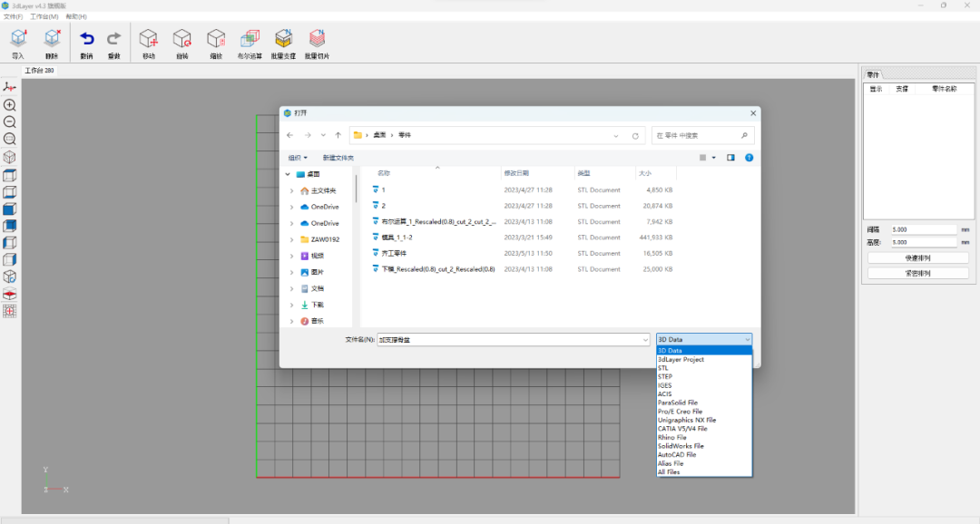
Task: Toggle the preview pane in the dialog
Action: (x=730, y=158)
